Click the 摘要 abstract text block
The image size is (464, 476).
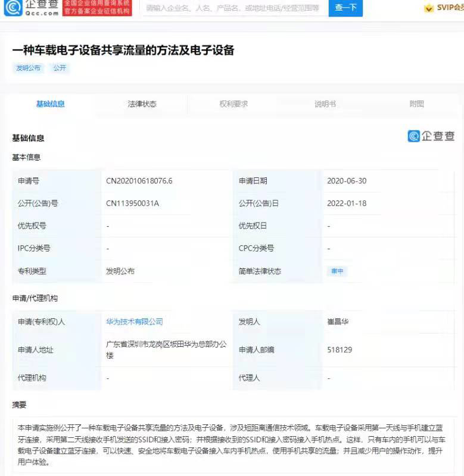[232, 444]
